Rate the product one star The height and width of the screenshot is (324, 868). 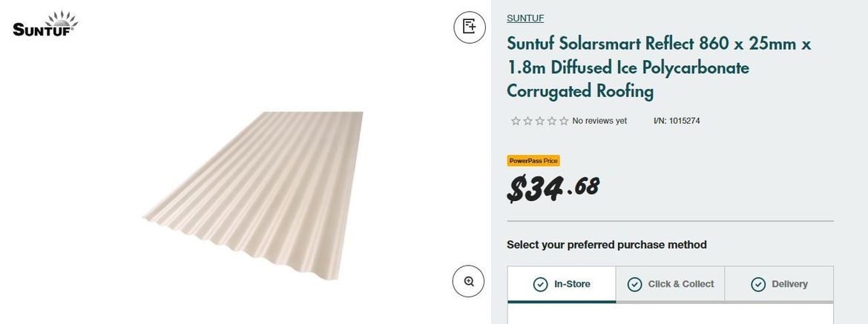[516, 121]
